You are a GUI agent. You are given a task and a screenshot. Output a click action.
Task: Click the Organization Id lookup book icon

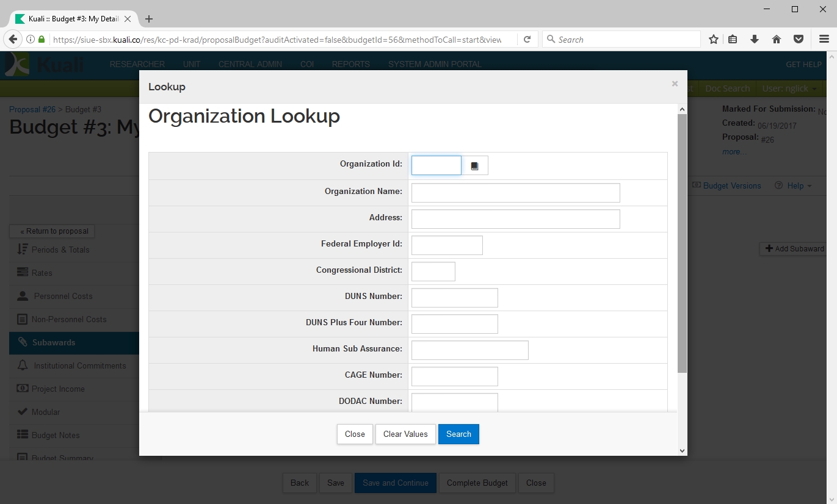(x=474, y=166)
